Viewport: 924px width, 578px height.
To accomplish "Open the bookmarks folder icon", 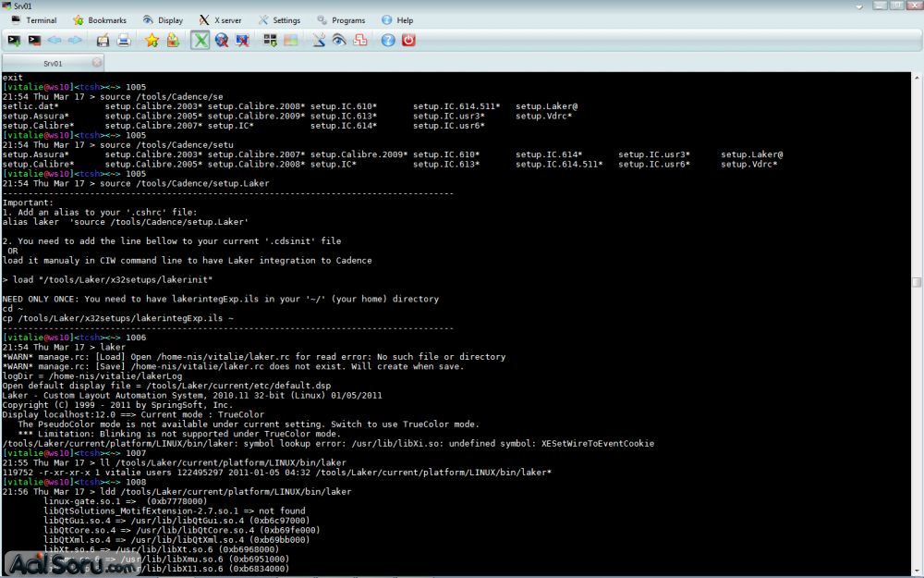I will 173,40.
